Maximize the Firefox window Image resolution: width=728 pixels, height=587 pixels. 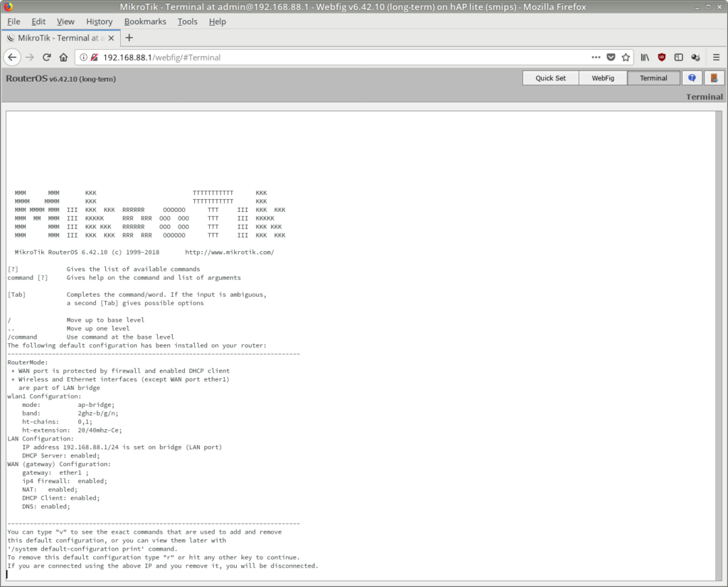[708, 7]
